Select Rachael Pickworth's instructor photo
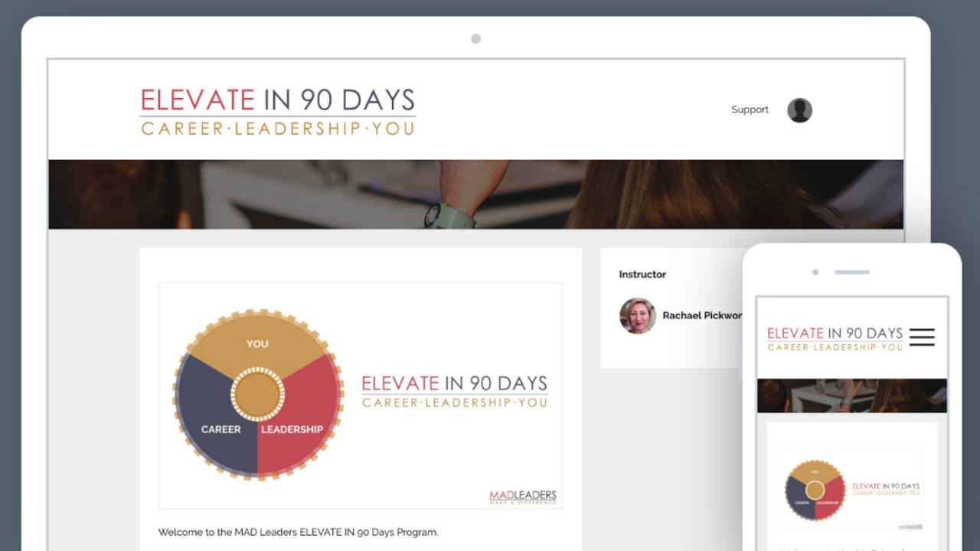Viewport: 980px width, 551px height. pyautogui.click(x=638, y=315)
